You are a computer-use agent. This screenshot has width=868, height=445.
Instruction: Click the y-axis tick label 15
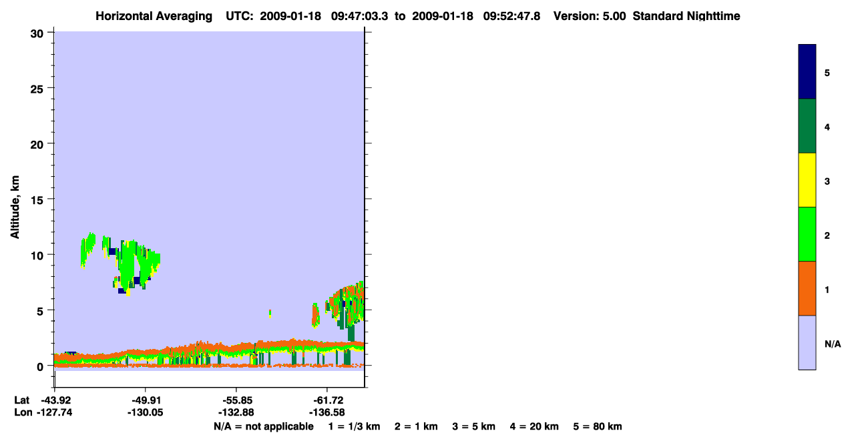click(x=39, y=199)
